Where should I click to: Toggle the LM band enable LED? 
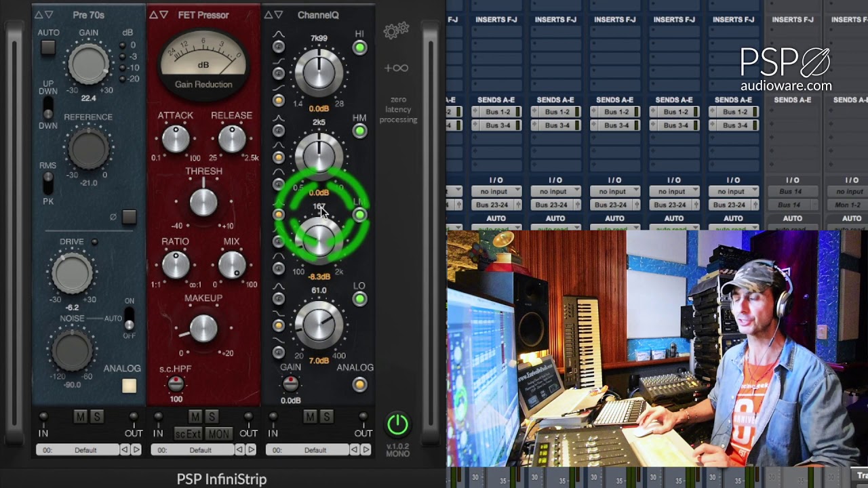(359, 215)
